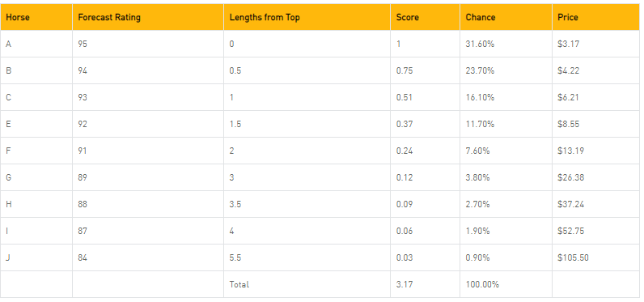Select the Total label cell
This screenshot has width=644, height=302.
click(x=307, y=284)
